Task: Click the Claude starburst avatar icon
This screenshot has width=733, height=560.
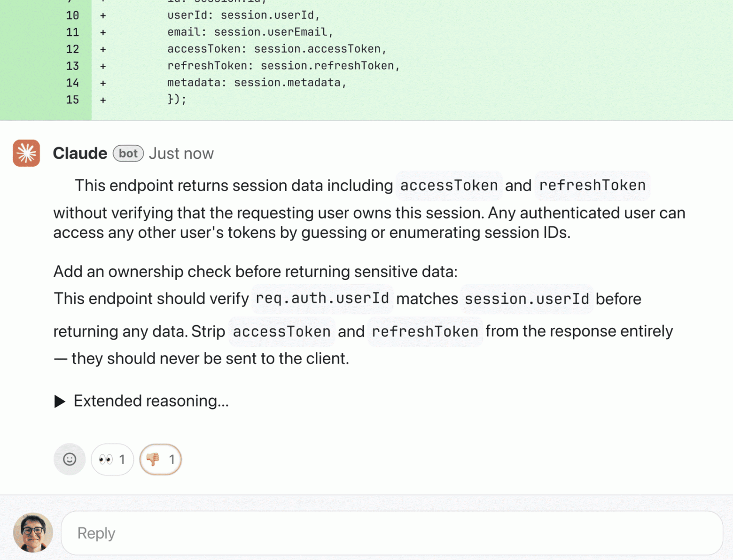Action: (26, 153)
